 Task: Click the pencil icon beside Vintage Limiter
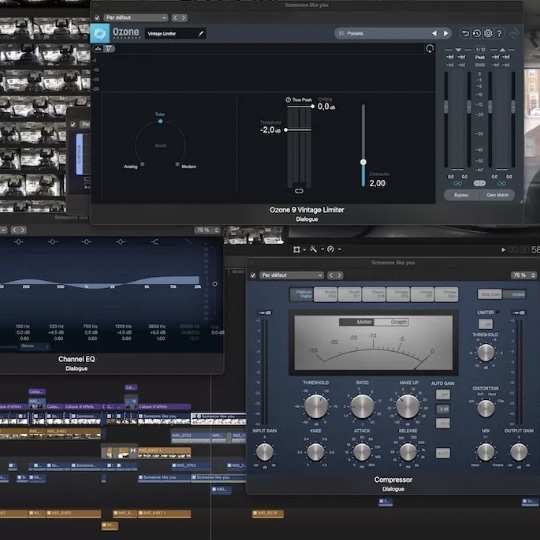click(x=201, y=33)
